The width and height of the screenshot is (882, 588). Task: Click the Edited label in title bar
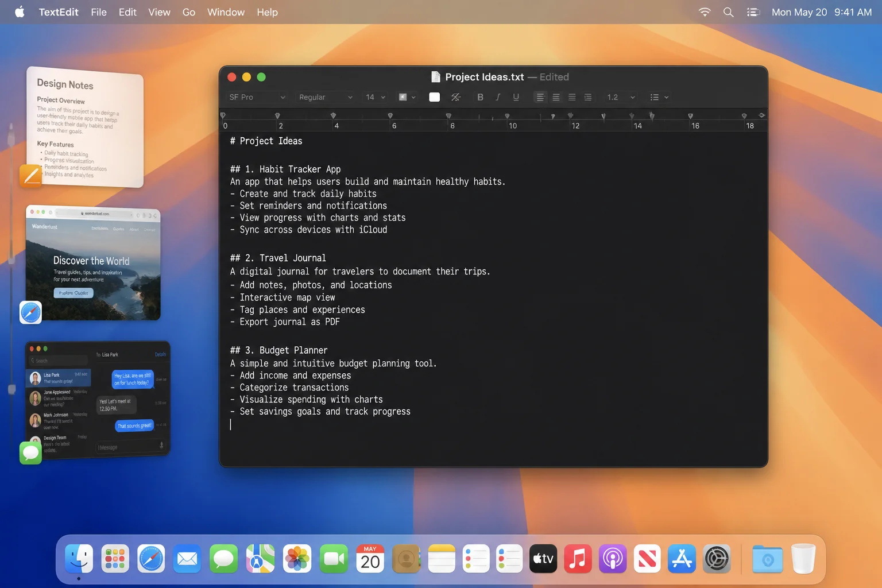click(x=554, y=77)
